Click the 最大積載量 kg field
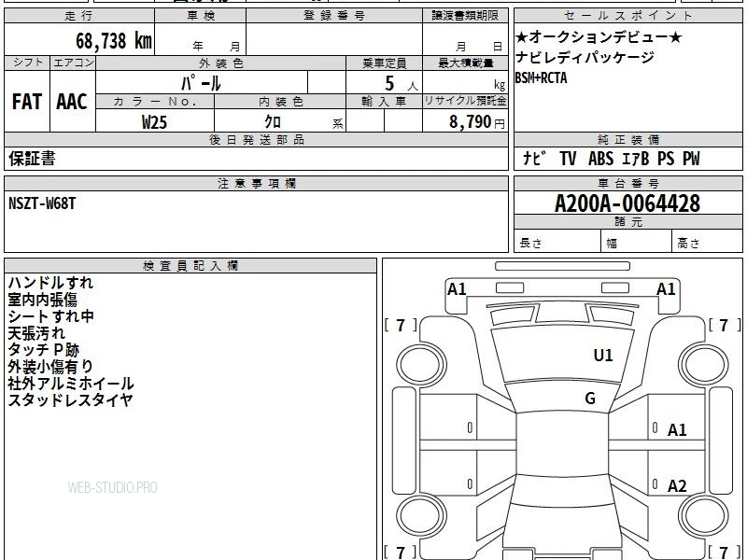This screenshot has height=560, width=747. coord(465,82)
